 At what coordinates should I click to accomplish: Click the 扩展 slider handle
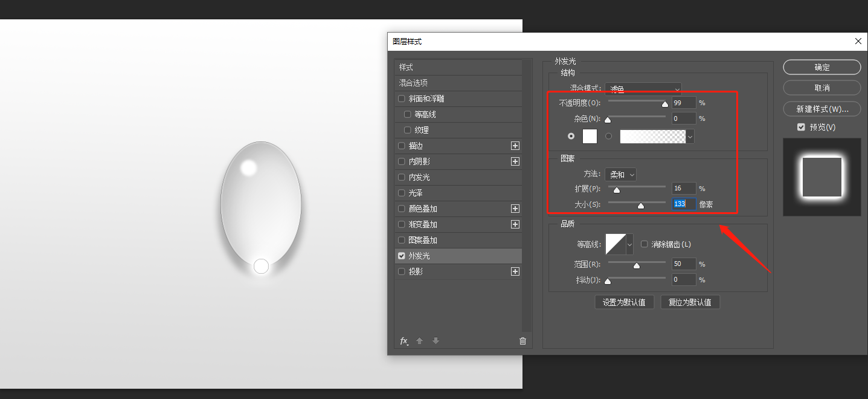pyautogui.click(x=617, y=190)
